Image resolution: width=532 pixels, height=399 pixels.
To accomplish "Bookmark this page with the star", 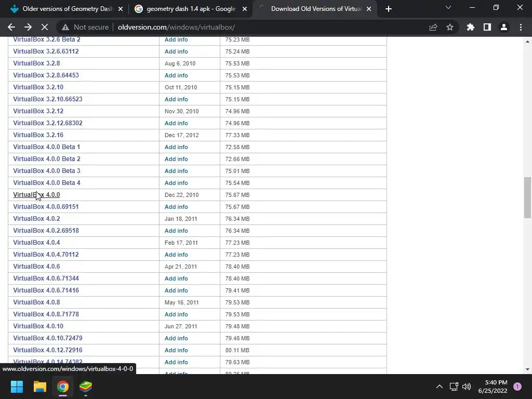I will (450, 27).
